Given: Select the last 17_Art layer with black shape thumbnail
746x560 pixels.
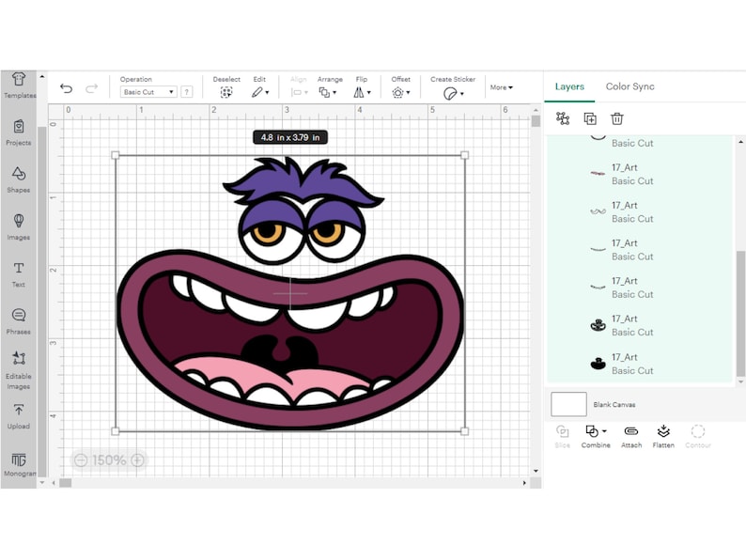Looking at the screenshot, I should (640, 364).
